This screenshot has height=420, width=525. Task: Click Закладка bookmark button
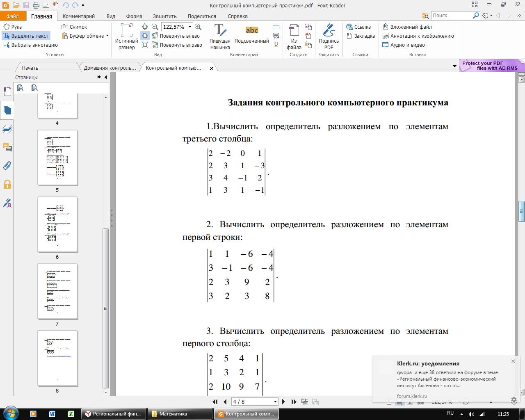[x=361, y=36]
